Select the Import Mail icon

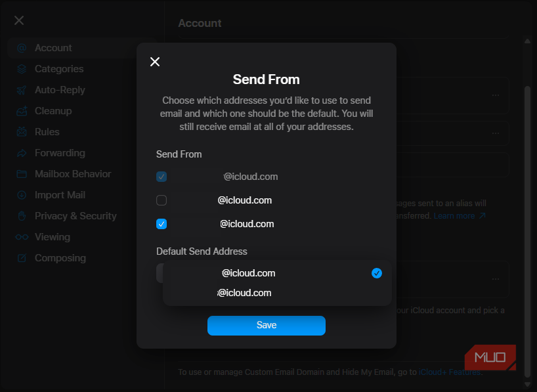21,194
